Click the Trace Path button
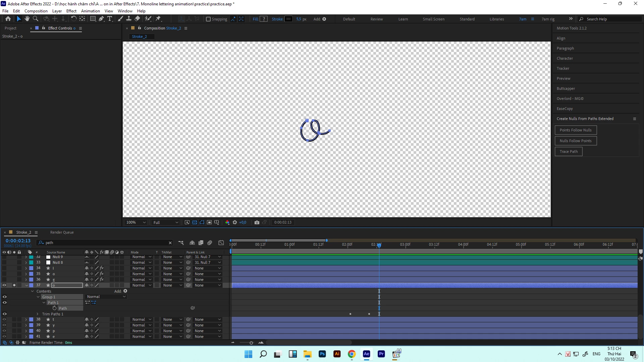The width and height of the screenshot is (644, 362). coord(569,152)
